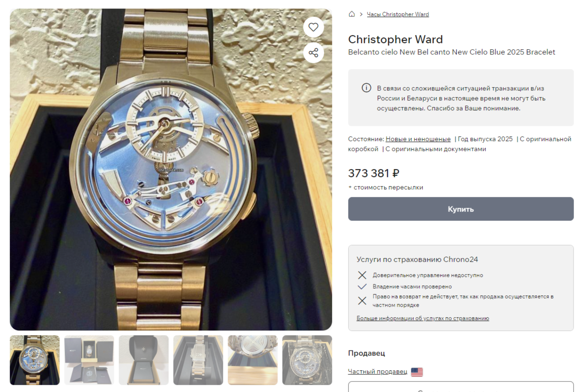Click the US flag icon next to the seller
The height and width of the screenshot is (392, 582).
[417, 372]
